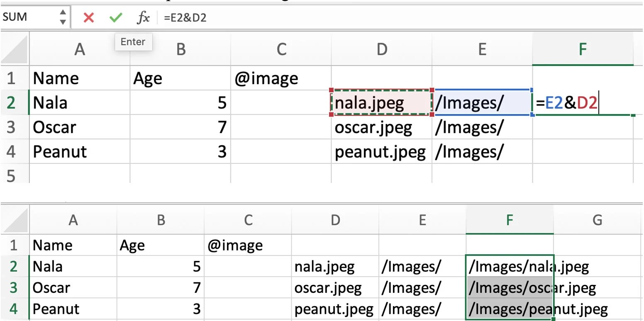
Task: Open Insert Function using the fx icon
Action: (x=143, y=17)
